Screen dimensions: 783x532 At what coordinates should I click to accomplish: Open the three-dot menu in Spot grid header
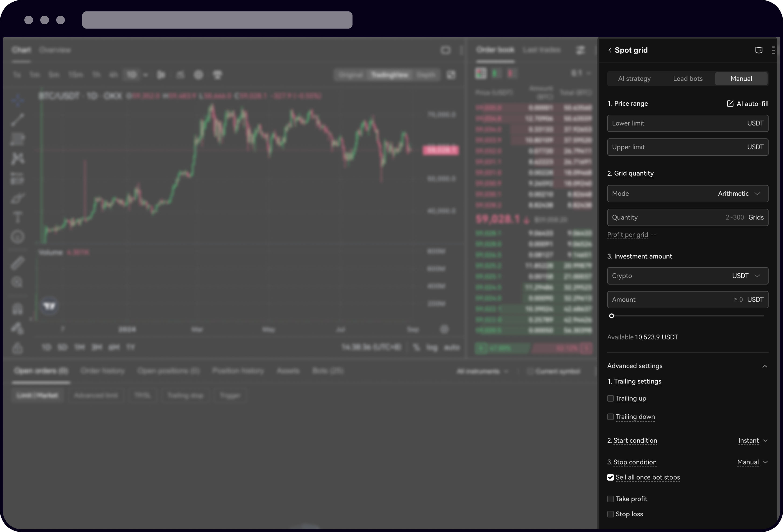tap(773, 50)
